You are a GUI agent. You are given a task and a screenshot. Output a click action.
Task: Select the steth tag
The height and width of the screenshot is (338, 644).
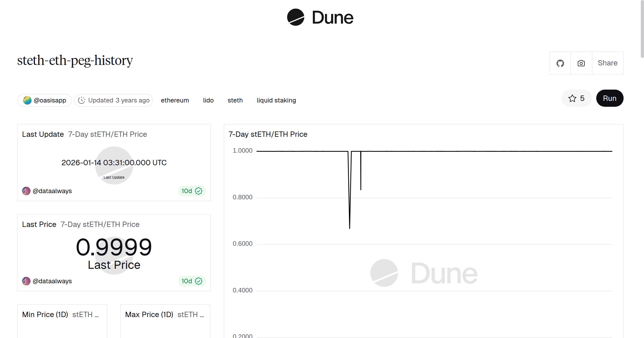(x=235, y=100)
